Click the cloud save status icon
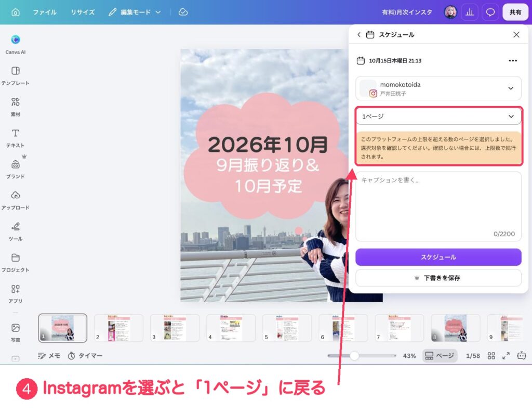The width and height of the screenshot is (532, 413). coord(183,12)
